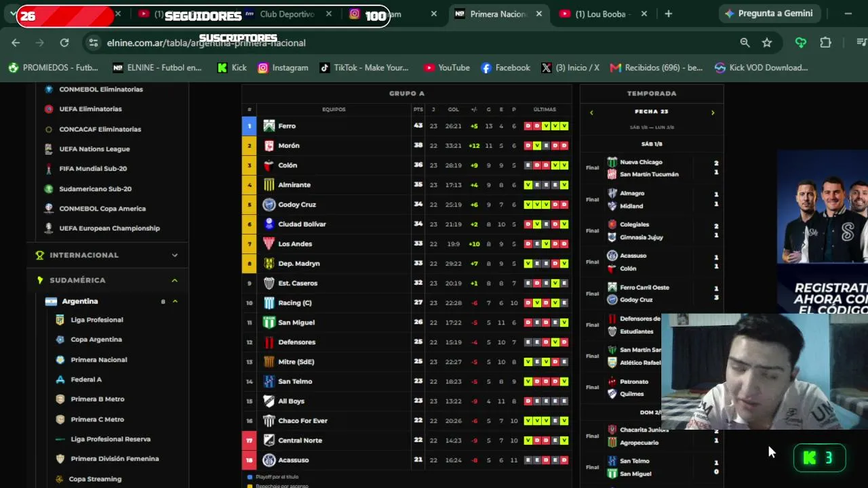Click team name Mitre (SdE)

point(296,362)
